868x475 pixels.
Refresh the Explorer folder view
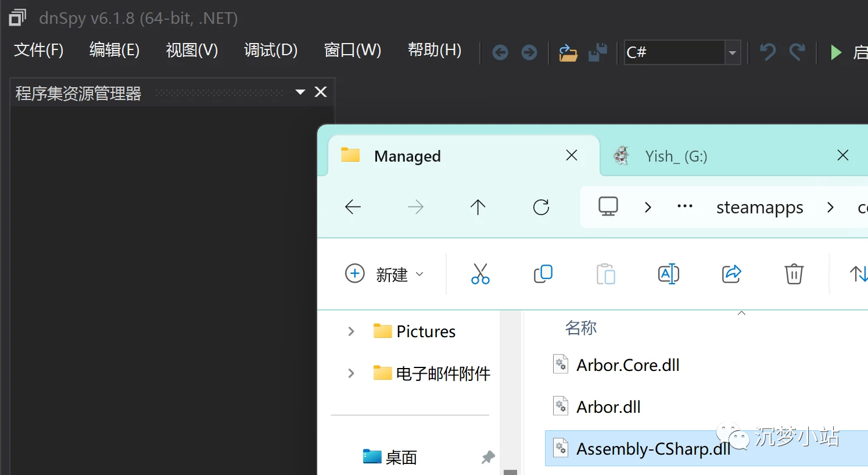point(541,207)
